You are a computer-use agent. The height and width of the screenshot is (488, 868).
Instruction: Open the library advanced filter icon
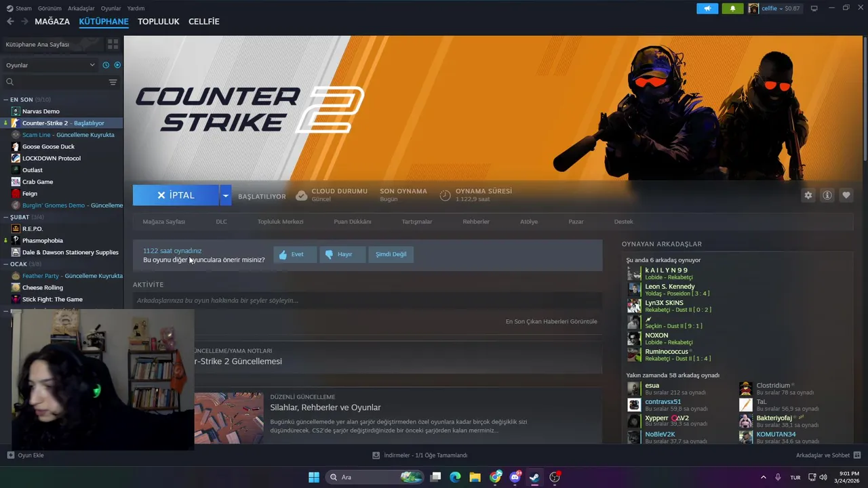coord(113,82)
